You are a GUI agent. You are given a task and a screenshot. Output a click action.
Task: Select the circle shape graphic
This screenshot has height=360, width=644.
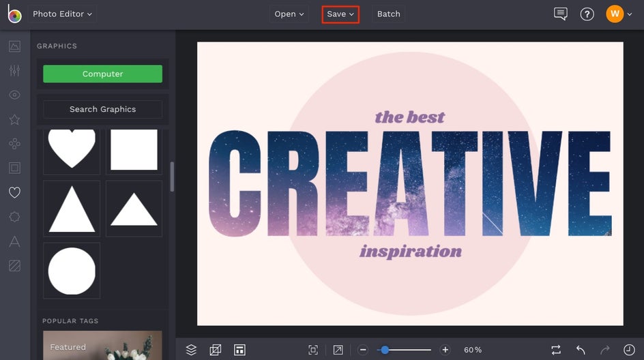[x=72, y=271]
